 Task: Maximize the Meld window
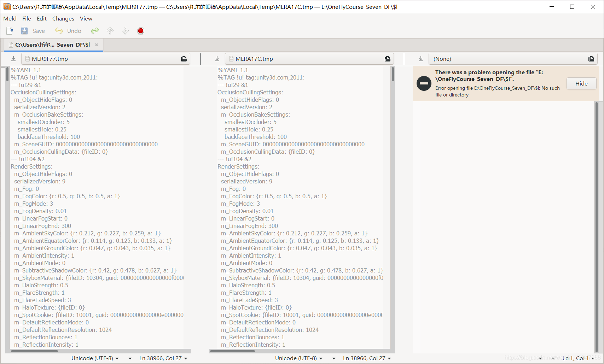(572, 7)
